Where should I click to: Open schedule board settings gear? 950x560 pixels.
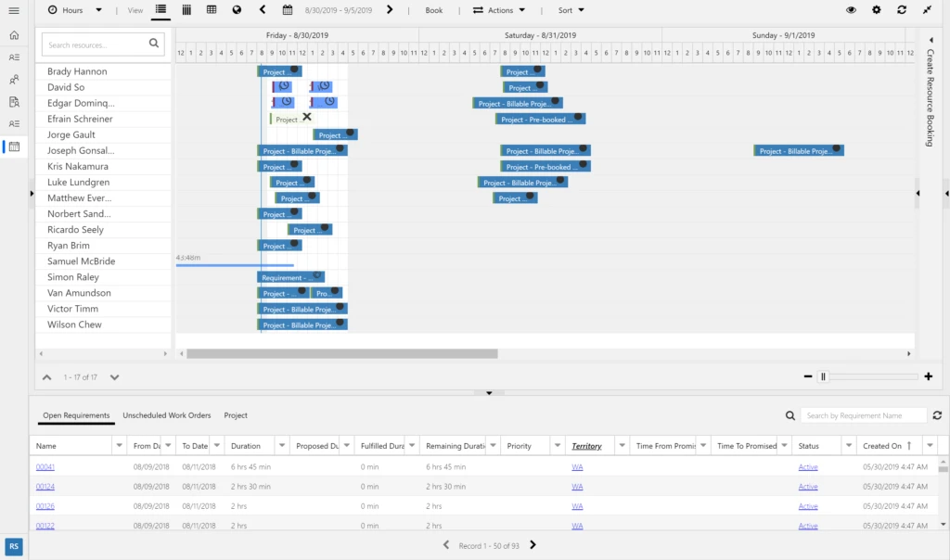[x=877, y=10]
